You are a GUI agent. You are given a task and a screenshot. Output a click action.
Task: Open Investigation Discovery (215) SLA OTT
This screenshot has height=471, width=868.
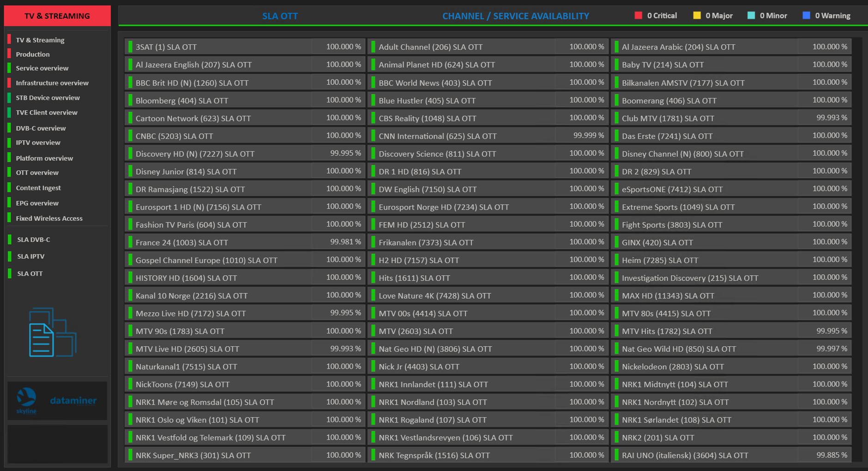tap(731, 278)
